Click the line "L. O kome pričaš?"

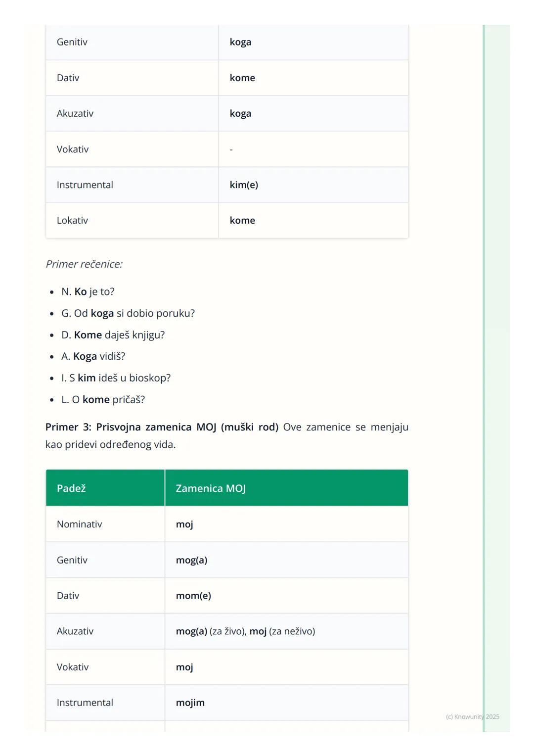[x=103, y=400]
